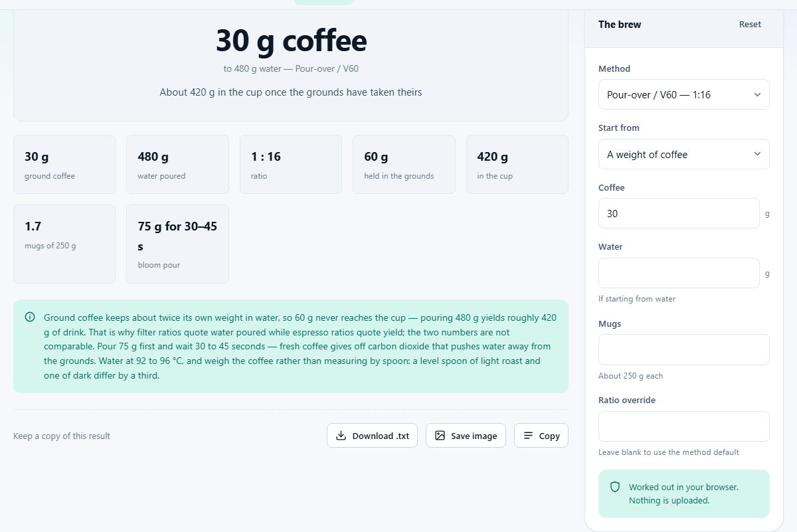Save the result as an image
The image size is (797, 532).
[x=466, y=436]
